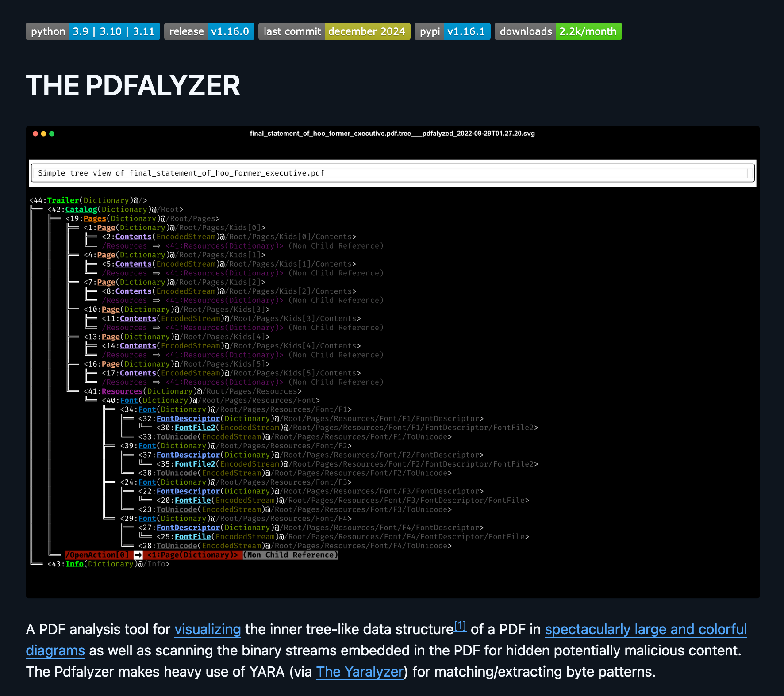784x696 pixels.
Task: Click the python versions badge
Action: point(93,31)
